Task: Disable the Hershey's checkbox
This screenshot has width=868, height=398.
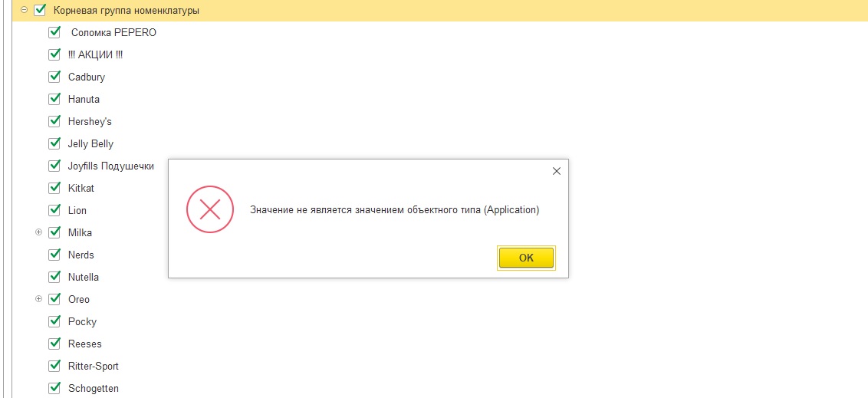Action: (x=54, y=121)
